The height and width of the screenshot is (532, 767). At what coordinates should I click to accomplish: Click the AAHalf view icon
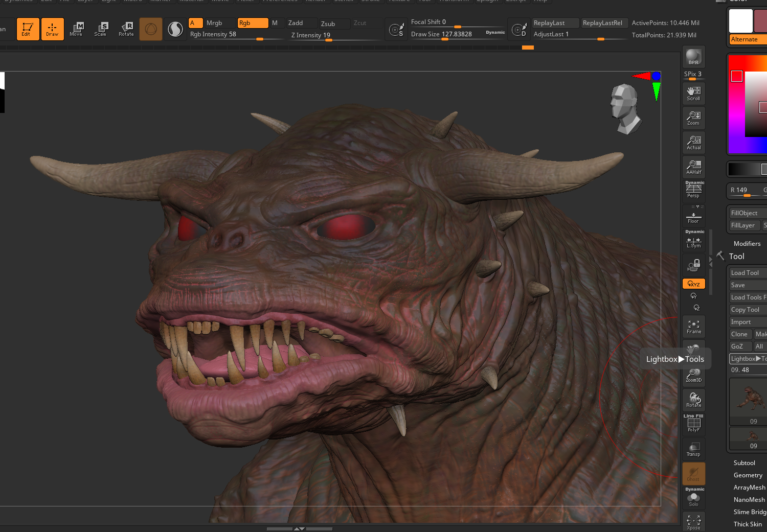point(693,167)
